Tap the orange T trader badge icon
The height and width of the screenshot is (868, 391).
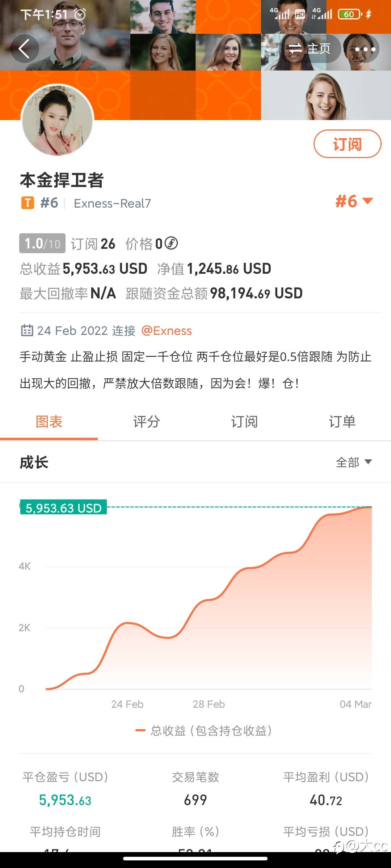pyautogui.click(x=28, y=203)
